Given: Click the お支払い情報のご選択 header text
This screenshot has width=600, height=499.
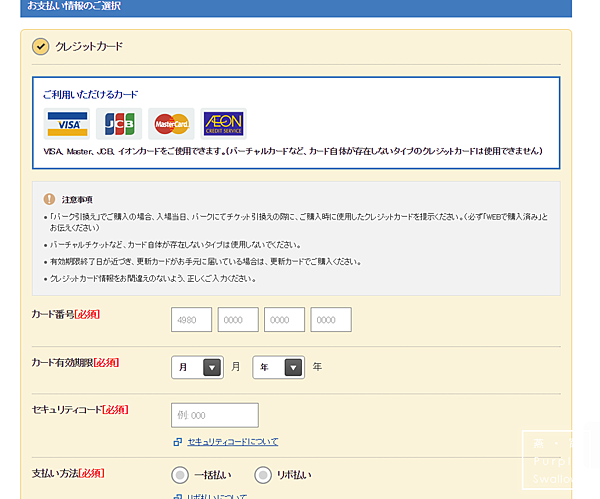Looking at the screenshot, I should click(74, 6).
